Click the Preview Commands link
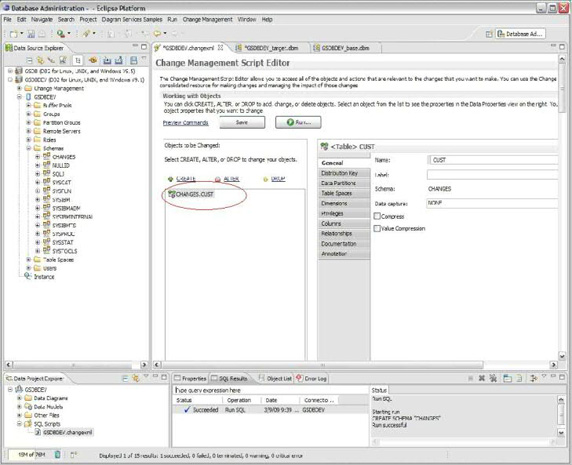572x465 pixels. click(x=186, y=123)
